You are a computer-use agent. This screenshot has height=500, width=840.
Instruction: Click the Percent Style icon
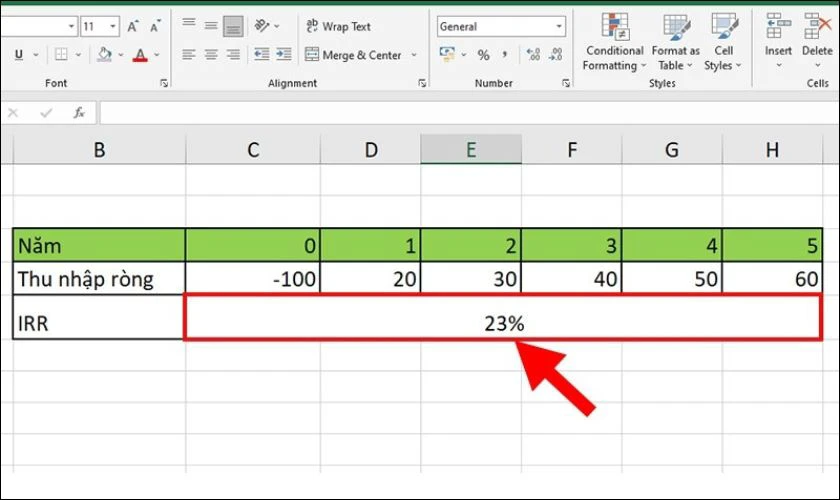pyautogui.click(x=483, y=55)
